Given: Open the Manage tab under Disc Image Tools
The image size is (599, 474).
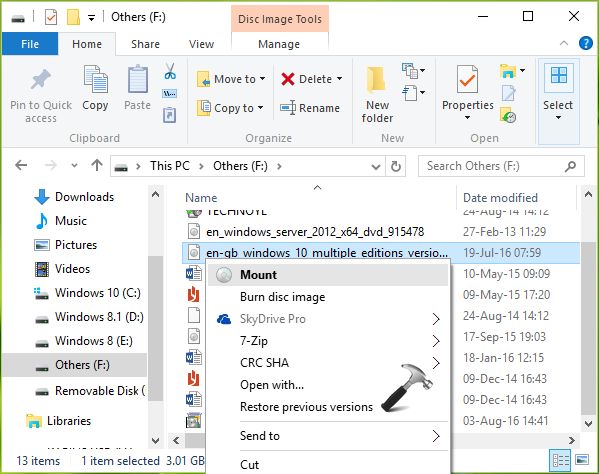Looking at the screenshot, I should click(x=279, y=44).
